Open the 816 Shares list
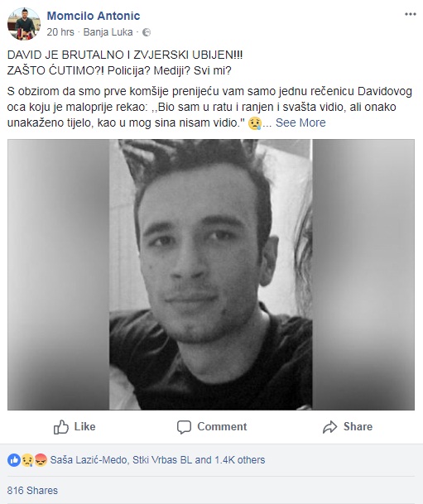423x504 pixels. coord(32,491)
